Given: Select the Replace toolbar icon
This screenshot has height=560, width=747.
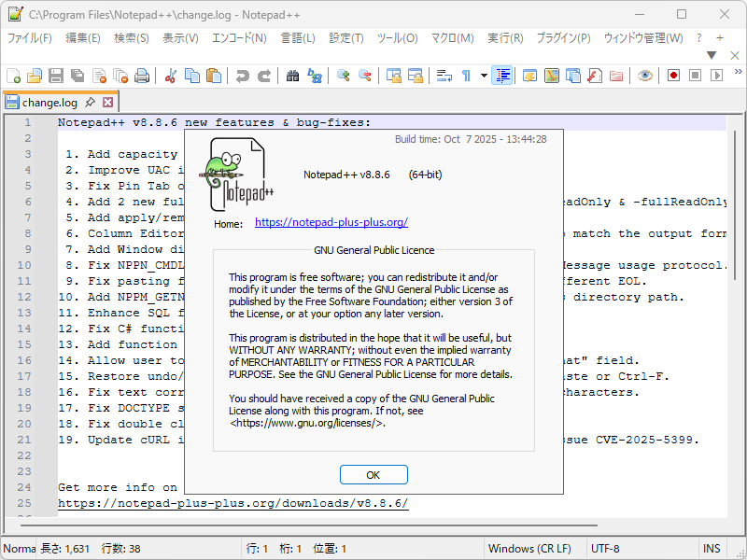Looking at the screenshot, I should tap(313, 75).
